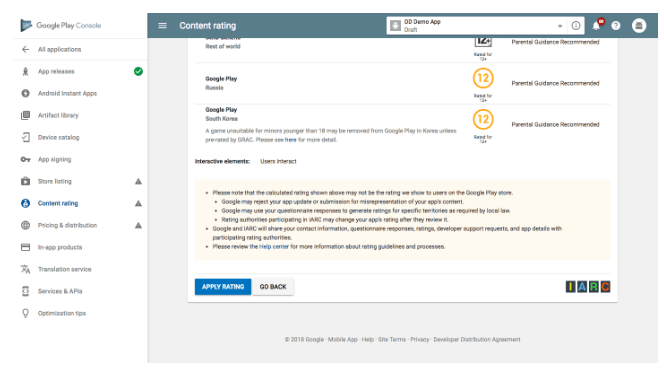Click Help link in footer

click(368, 340)
